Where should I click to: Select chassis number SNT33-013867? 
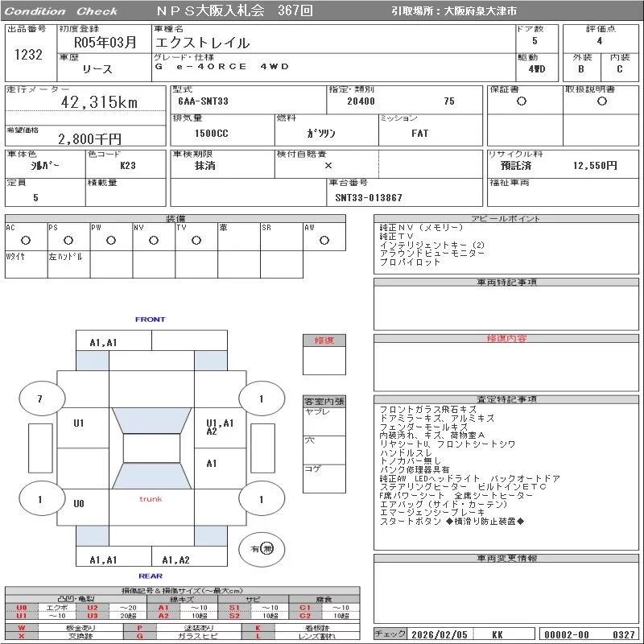(369, 197)
